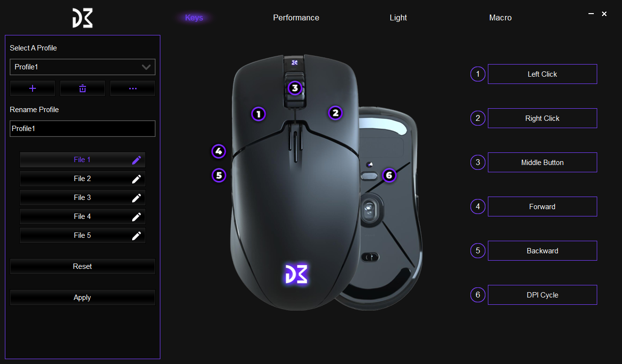Screen dimensions: 622x364
Task: Select side button marker 4 on mouse
Action: point(219,151)
